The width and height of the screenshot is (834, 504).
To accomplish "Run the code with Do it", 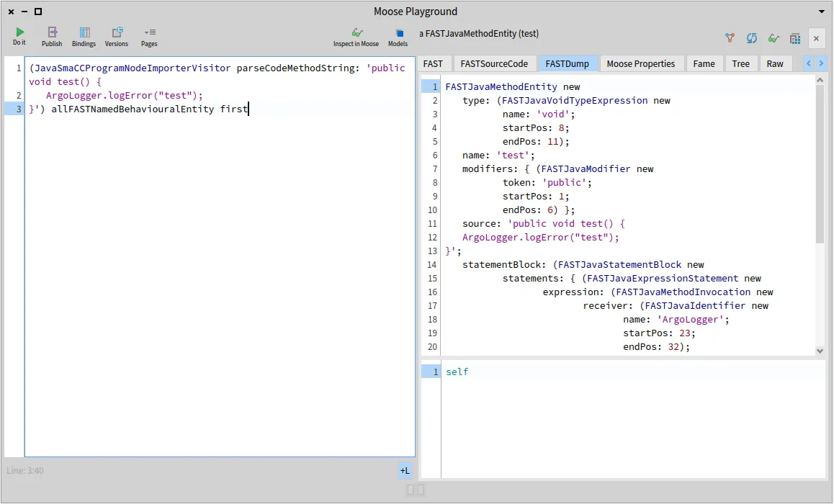I will coord(19,36).
